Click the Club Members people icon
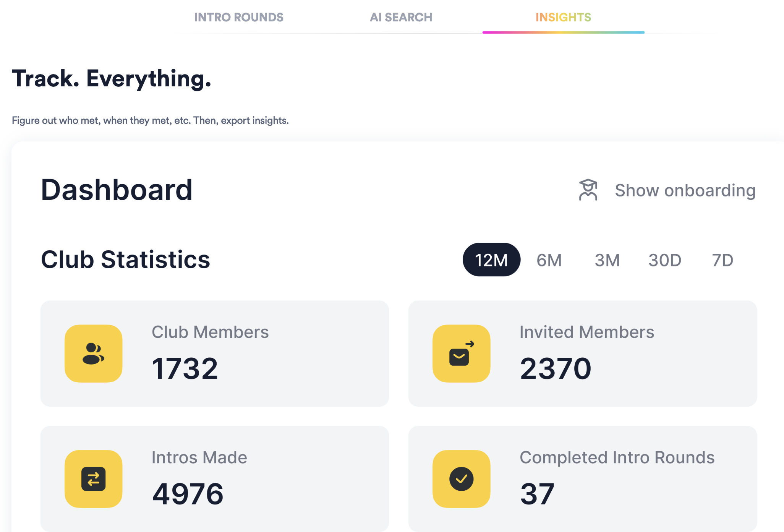This screenshot has width=784, height=532. point(93,354)
